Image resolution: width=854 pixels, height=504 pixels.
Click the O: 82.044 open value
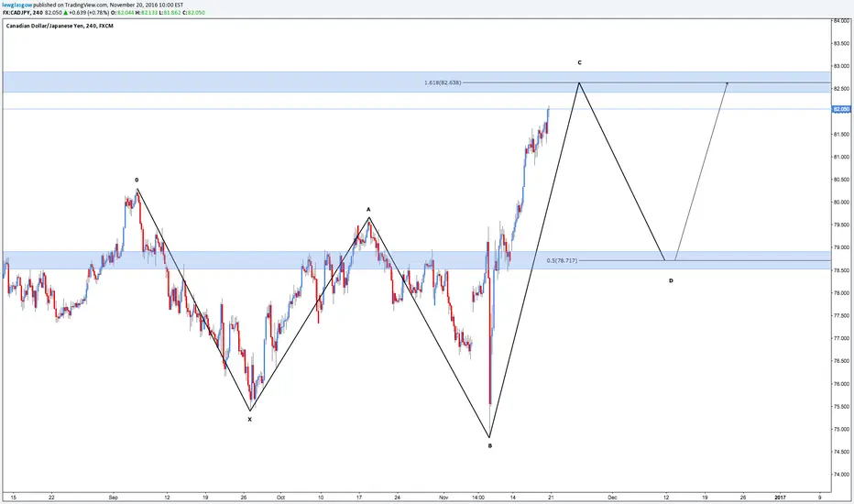121,12
